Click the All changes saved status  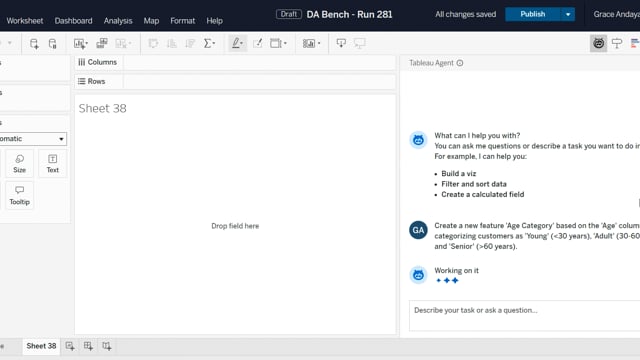[x=466, y=14]
